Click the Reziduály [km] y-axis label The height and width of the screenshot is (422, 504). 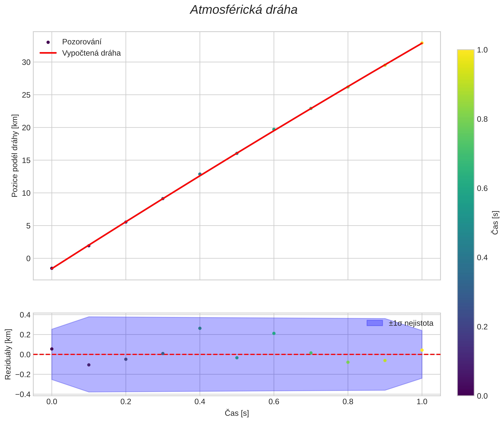[8, 354]
